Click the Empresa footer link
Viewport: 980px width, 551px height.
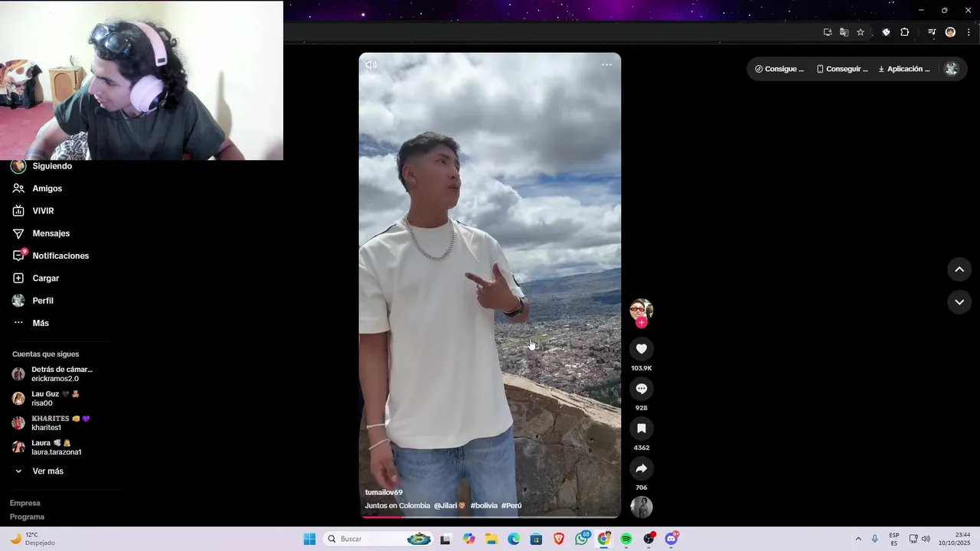coord(25,503)
